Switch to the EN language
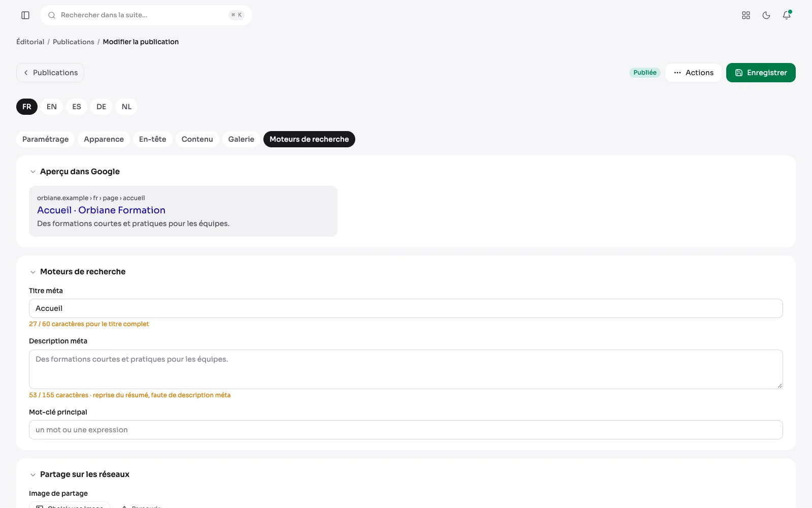Screen dimensions: 812x508 pyautogui.click(x=52, y=107)
